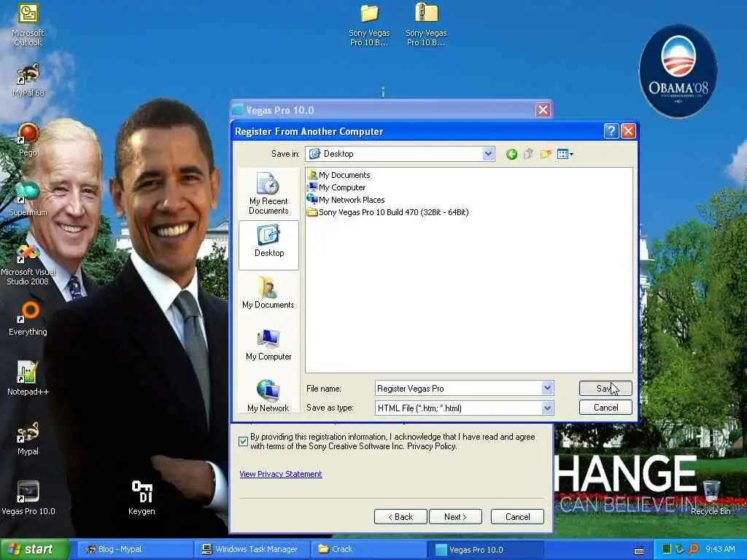Screen dimensions: 747x560
Task: Cancel the save dialog
Action: (605, 408)
